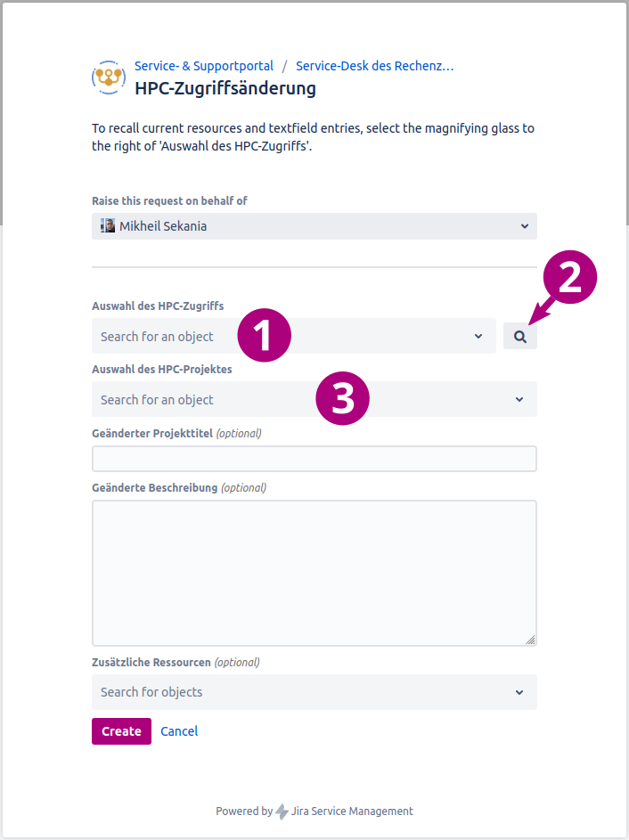Click the Cancel link
Image resolution: width=629 pixels, height=840 pixels.
point(179,731)
